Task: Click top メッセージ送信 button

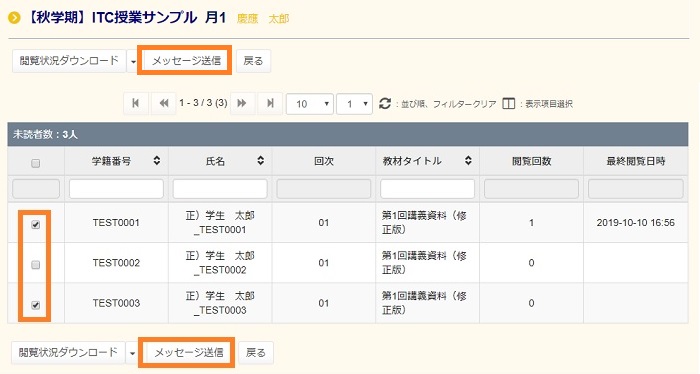Action: point(186,61)
